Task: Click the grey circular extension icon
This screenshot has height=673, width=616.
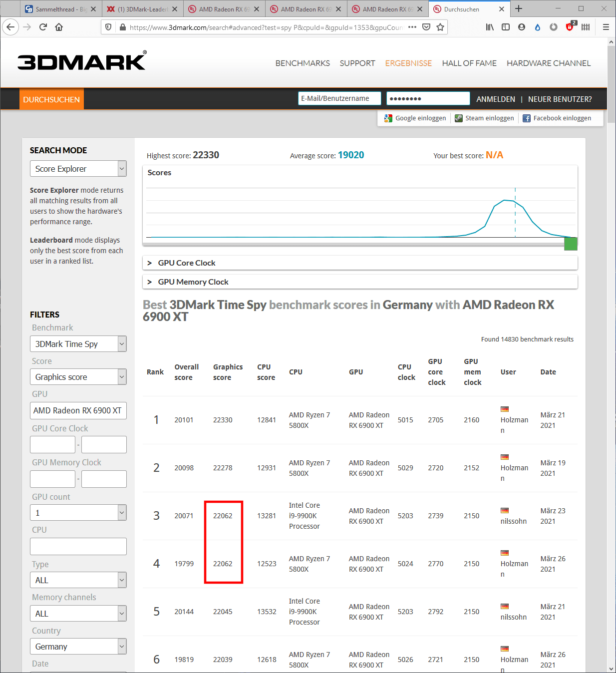Action: click(x=554, y=27)
